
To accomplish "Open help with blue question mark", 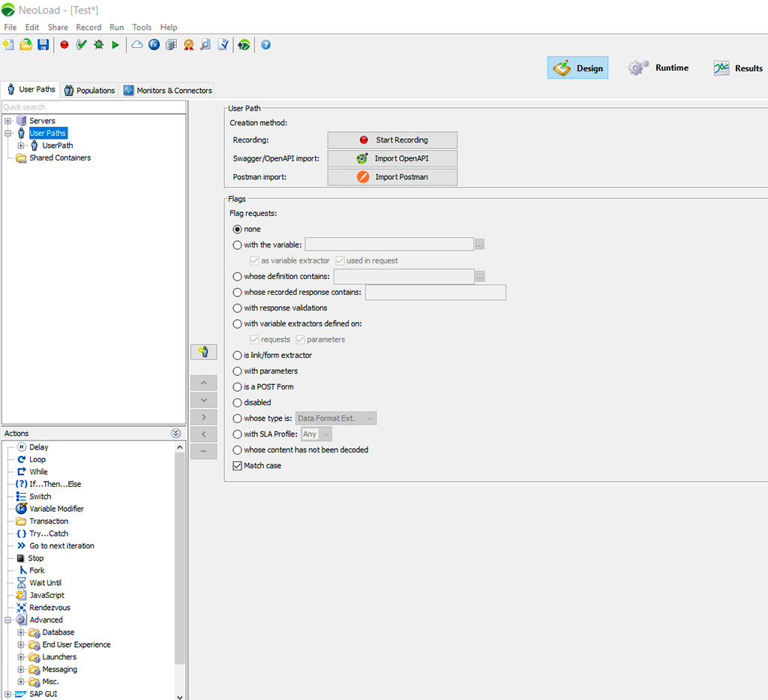I will [x=265, y=45].
